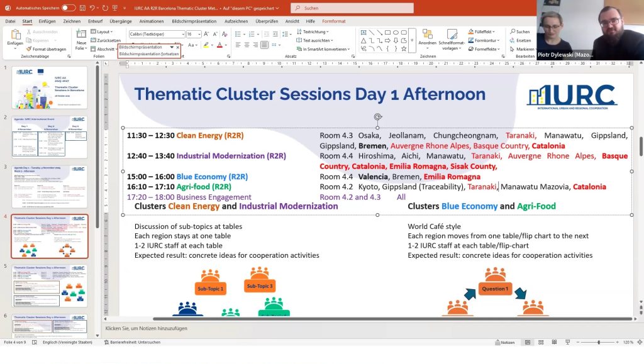Switch to the Formformat tab
Image resolution: width=644 pixels, height=364 pixels.
pos(334,21)
